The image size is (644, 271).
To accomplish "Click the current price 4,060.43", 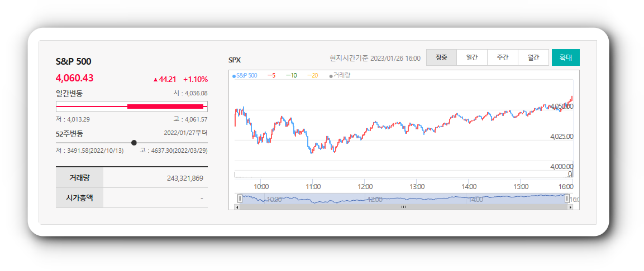I will 75,78.
